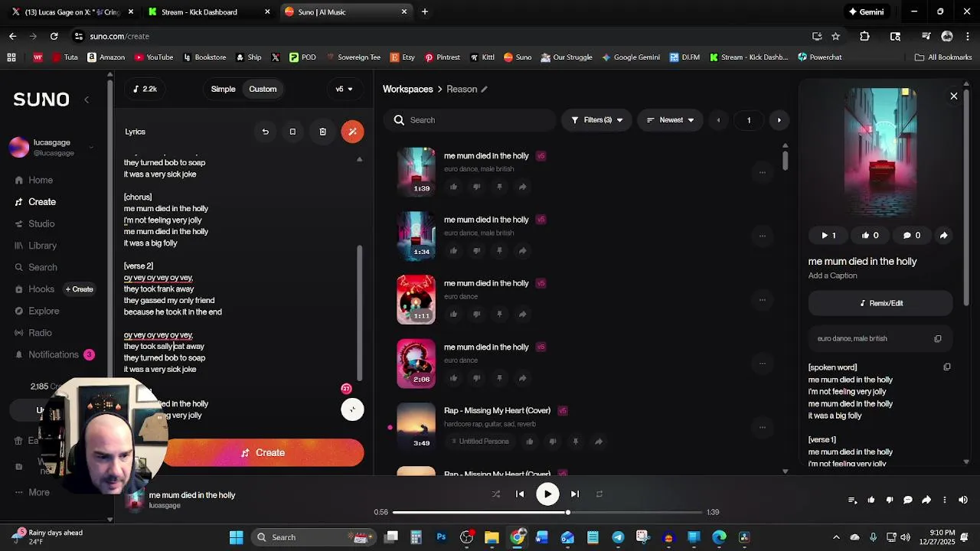This screenshot has height=551, width=980.
Task: Open comments in the detail panel
Action: tap(911, 236)
